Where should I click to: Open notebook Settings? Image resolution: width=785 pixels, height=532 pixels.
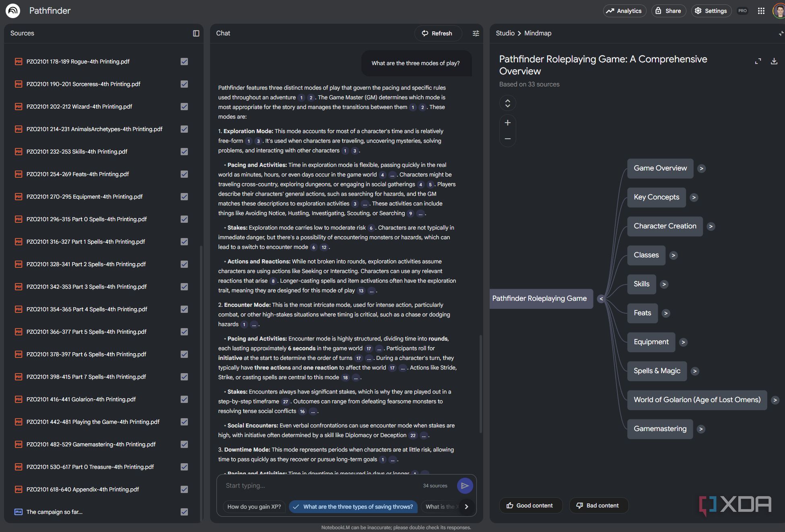pyautogui.click(x=711, y=11)
